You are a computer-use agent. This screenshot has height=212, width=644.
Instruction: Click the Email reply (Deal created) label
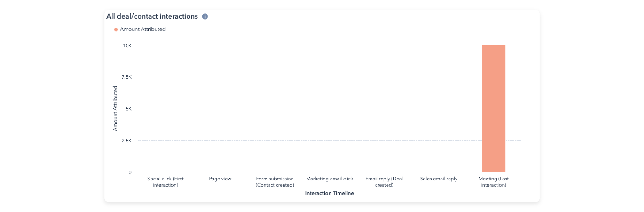pyautogui.click(x=384, y=182)
